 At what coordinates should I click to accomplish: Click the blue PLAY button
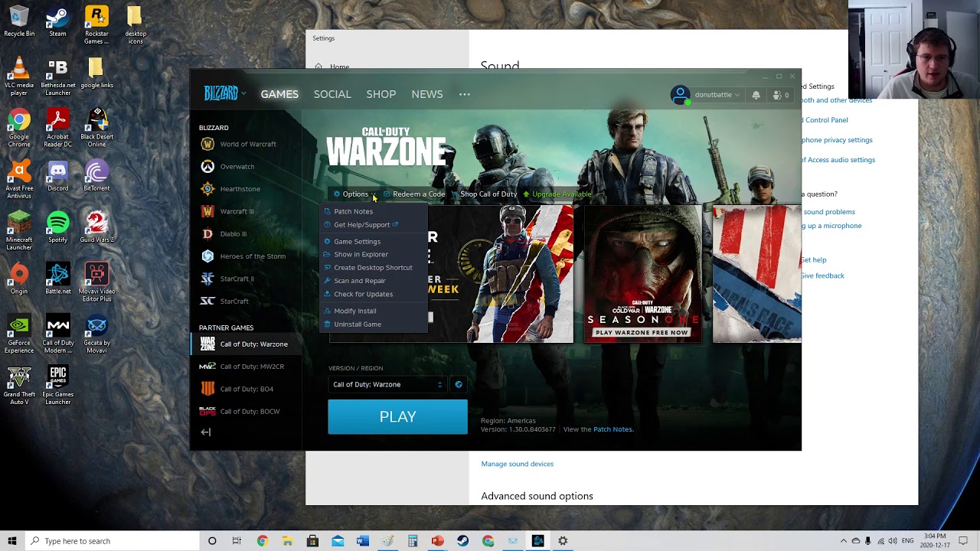point(397,417)
